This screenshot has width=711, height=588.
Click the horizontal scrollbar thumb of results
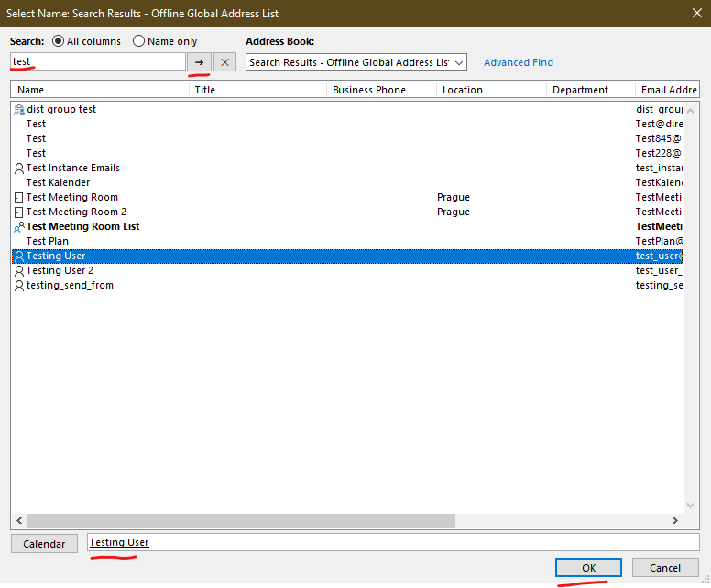(241, 520)
